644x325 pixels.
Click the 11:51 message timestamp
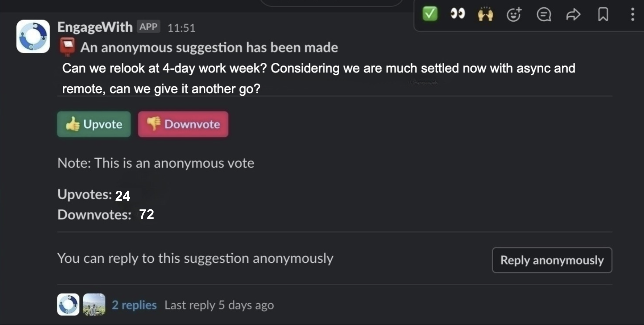(181, 28)
